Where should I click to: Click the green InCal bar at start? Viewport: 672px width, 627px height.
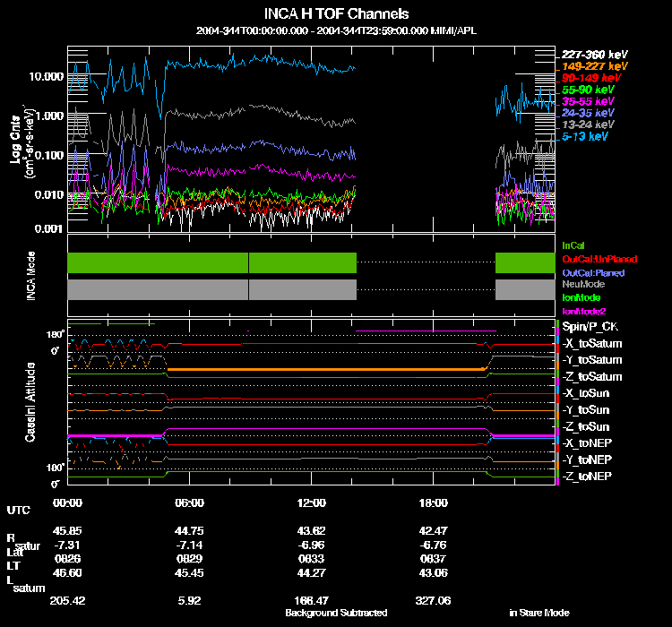tap(158, 262)
